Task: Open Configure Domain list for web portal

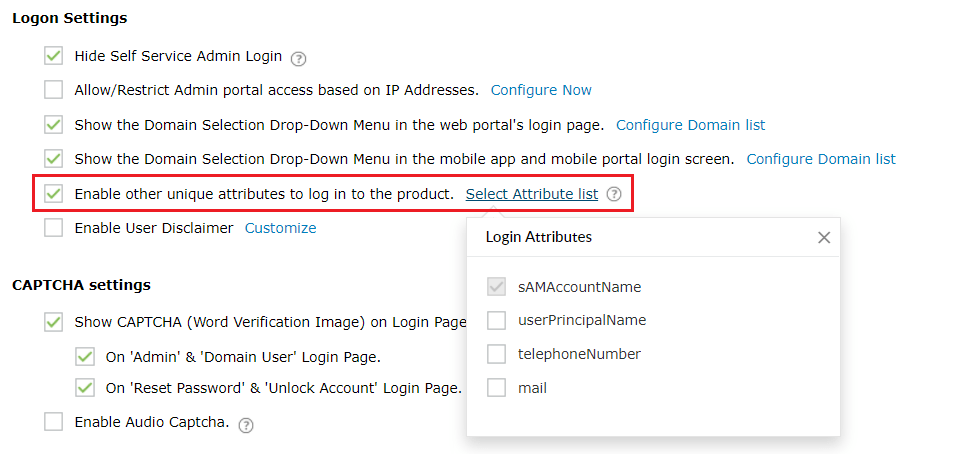Action: click(x=691, y=125)
